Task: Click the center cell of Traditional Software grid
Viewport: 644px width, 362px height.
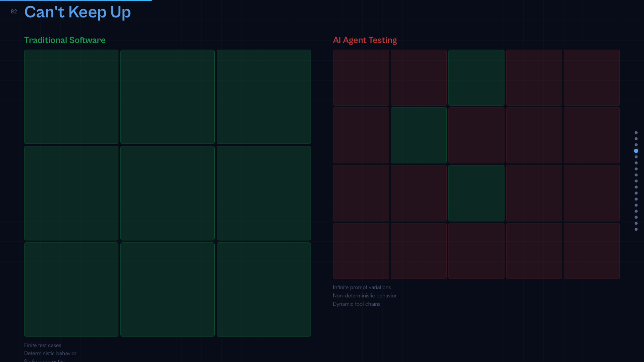Action: [167, 193]
